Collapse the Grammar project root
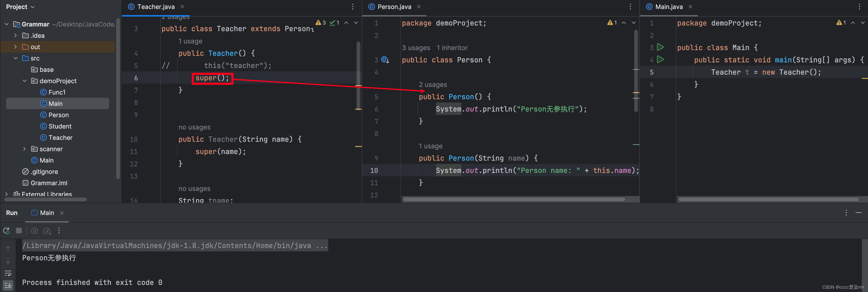This screenshot has width=868, height=292. pos(6,24)
